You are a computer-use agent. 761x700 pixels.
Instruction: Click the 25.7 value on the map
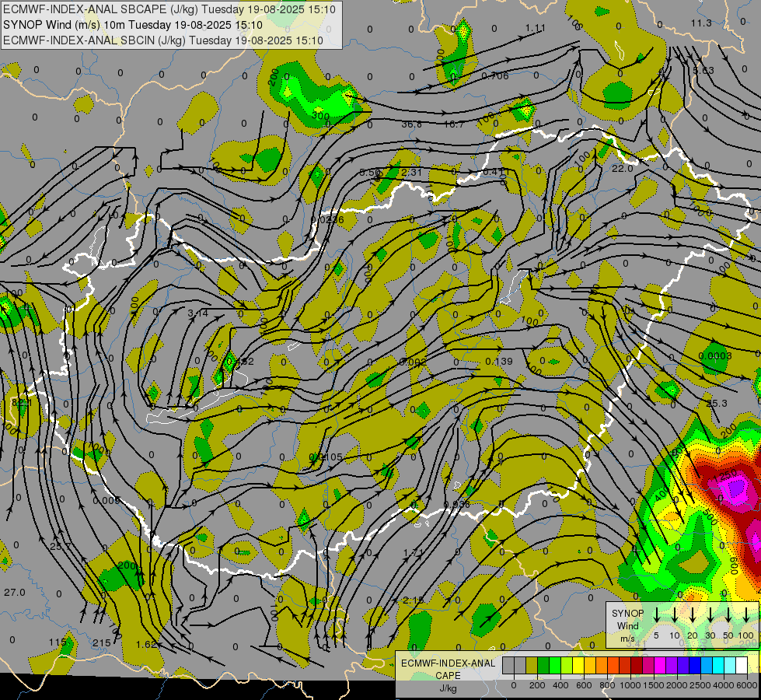(x=61, y=547)
